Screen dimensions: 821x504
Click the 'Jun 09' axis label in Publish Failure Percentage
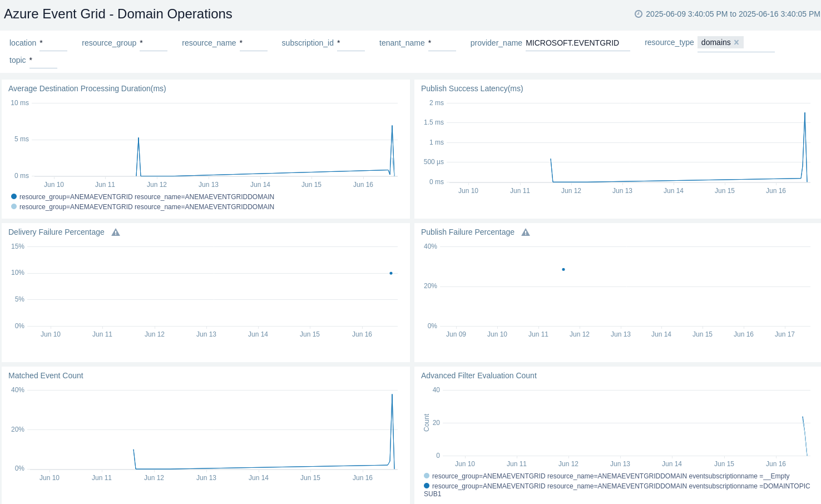point(456,334)
